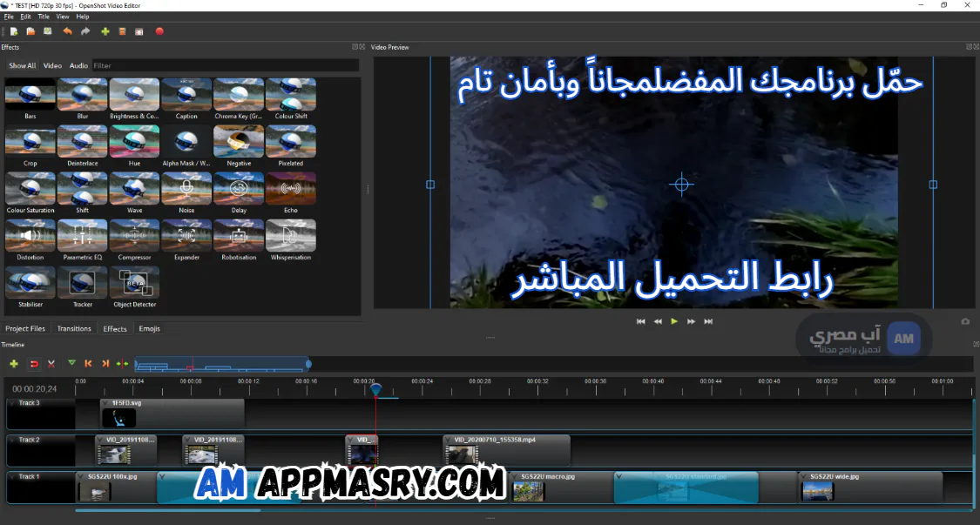980x525 pixels.
Task: Undo the last action
Action: pos(67,31)
